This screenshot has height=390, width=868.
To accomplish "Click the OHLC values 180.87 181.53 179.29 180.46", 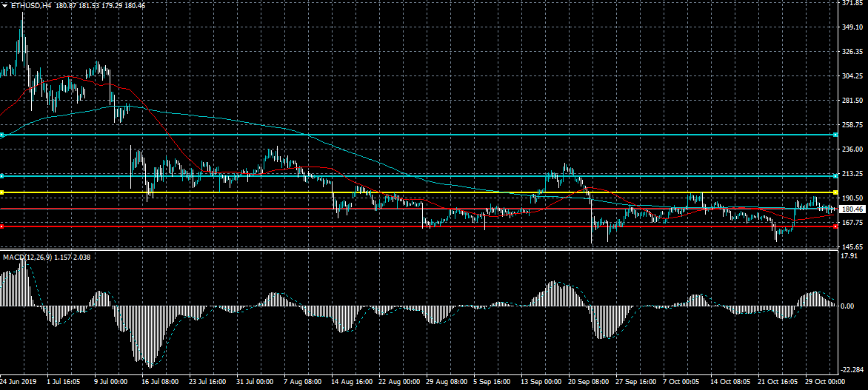I will 100,5.
